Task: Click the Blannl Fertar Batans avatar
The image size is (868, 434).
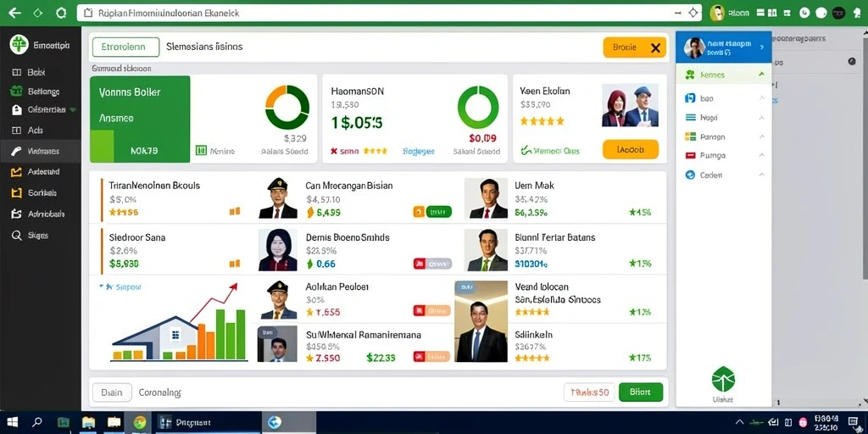Action: [487, 250]
